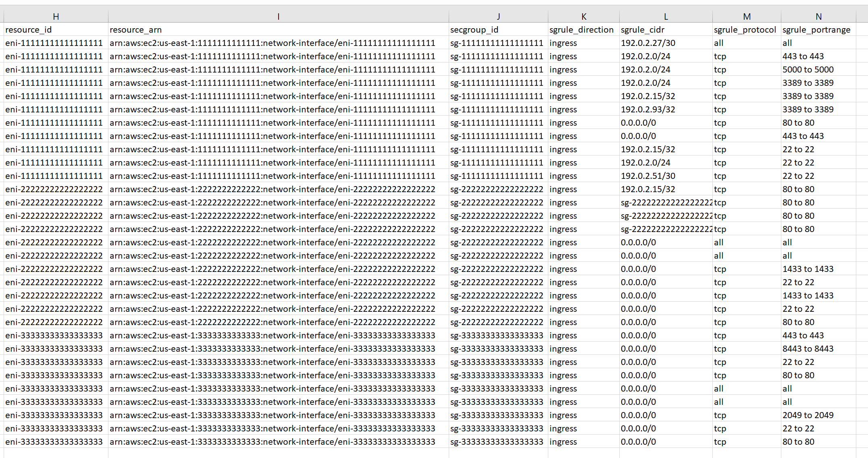Viewport: 868px width, 458px height.
Task: Select column N header
Action: pyautogui.click(x=818, y=17)
